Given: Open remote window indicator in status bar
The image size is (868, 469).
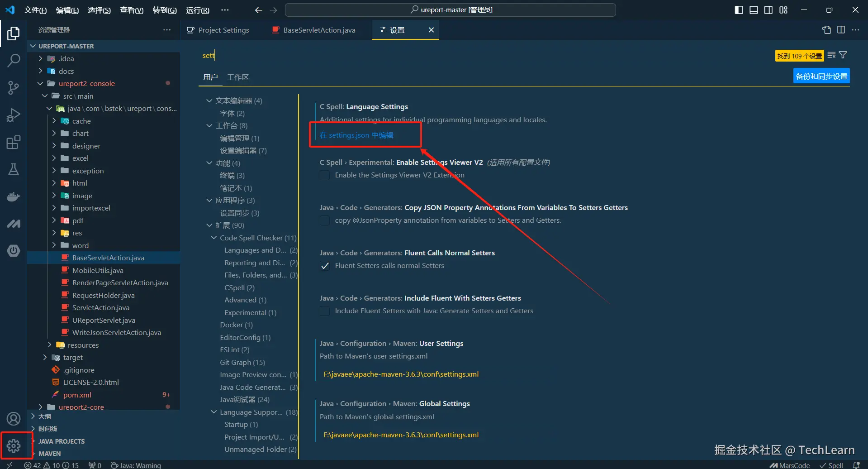Looking at the screenshot, I should pyautogui.click(x=9, y=465).
